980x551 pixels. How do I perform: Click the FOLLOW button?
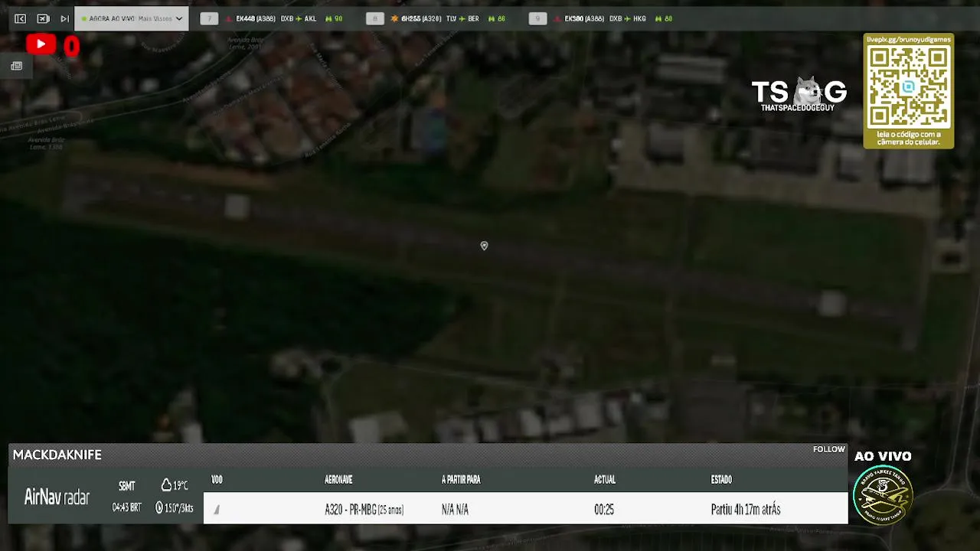[x=829, y=449]
